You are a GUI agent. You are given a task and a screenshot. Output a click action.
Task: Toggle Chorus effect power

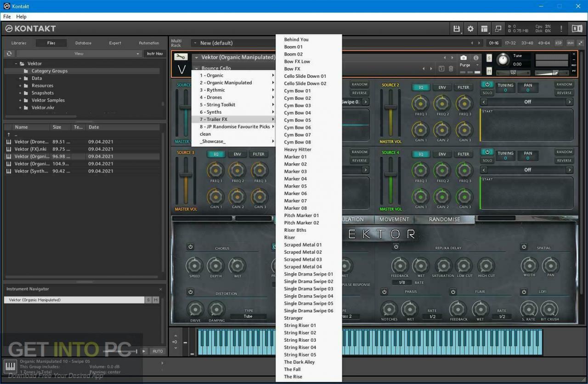click(190, 247)
